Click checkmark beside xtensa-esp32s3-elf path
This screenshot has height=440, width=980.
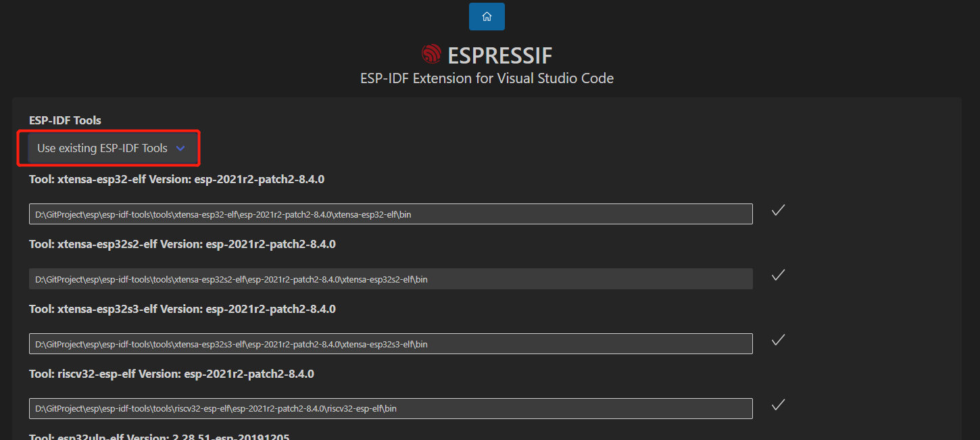pyautogui.click(x=777, y=340)
